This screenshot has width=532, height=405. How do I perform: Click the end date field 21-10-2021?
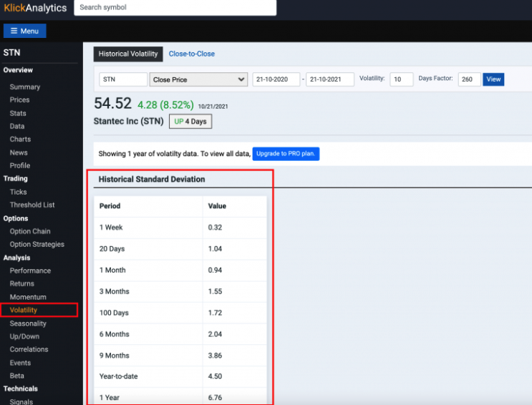point(330,79)
